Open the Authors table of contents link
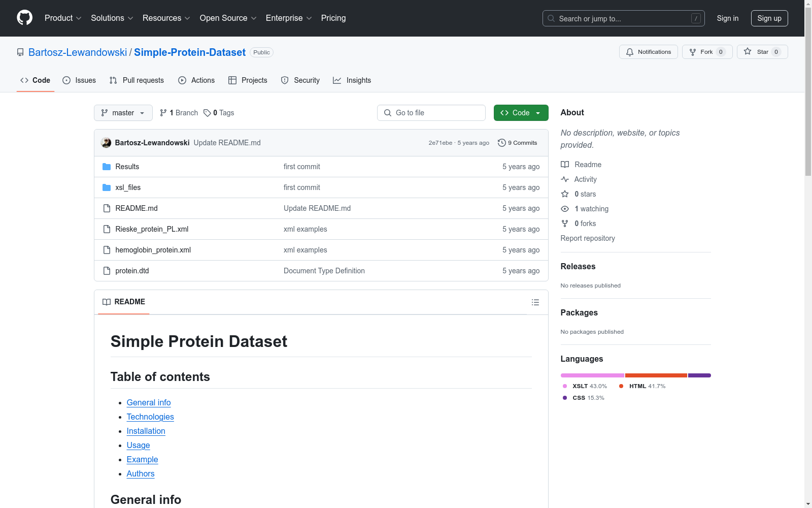Screen dimensions: 812x508 [x=141, y=473]
